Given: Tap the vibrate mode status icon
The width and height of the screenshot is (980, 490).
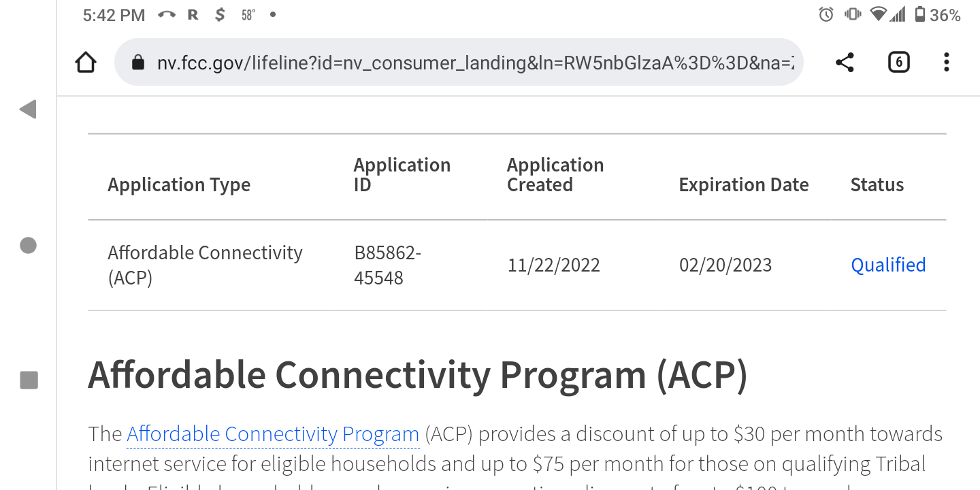Looking at the screenshot, I should pyautogui.click(x=853, y=14).
